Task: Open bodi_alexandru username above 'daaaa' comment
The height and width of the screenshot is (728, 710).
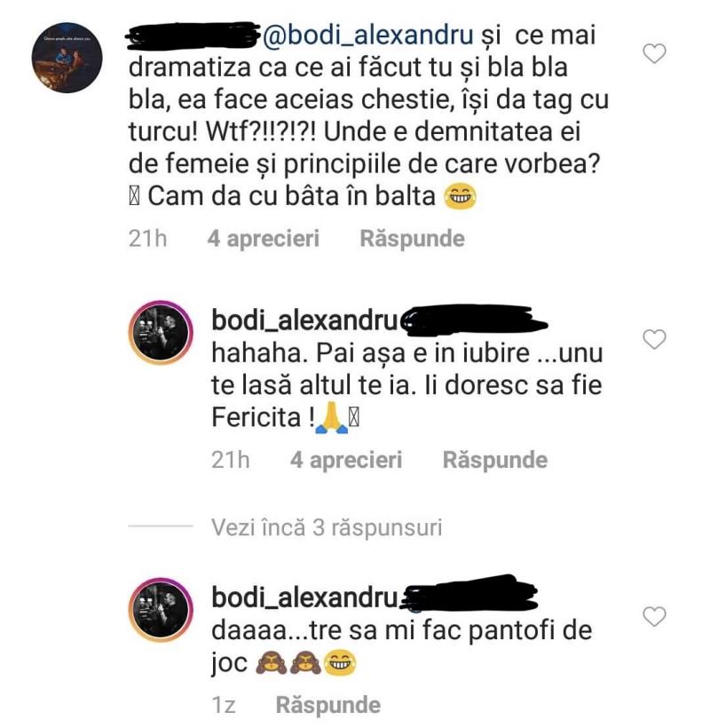Action: coord(305,597)
